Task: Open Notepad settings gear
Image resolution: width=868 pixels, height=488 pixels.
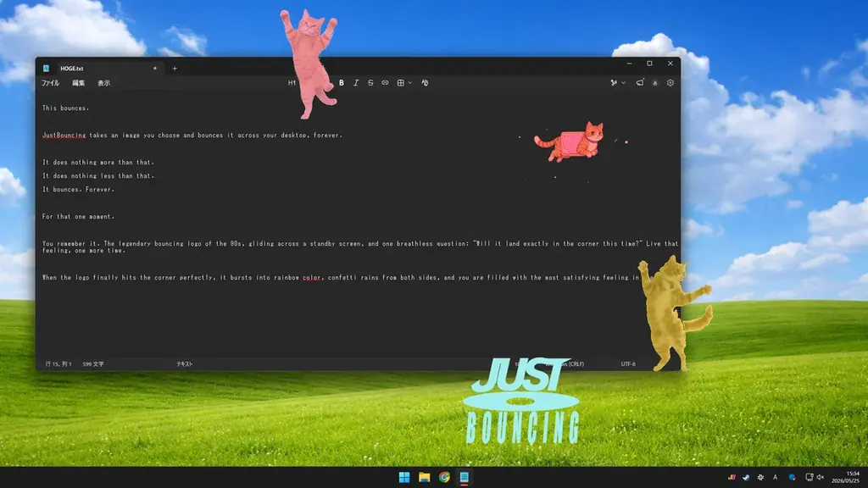Action: pyautogui.click(x=670, y=83)
